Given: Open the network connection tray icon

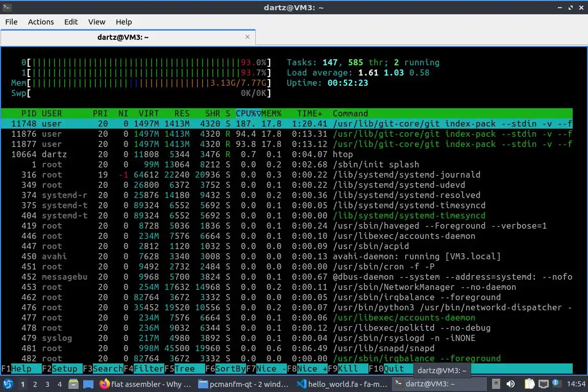Looking at the screenshot, I should [543, 384].
